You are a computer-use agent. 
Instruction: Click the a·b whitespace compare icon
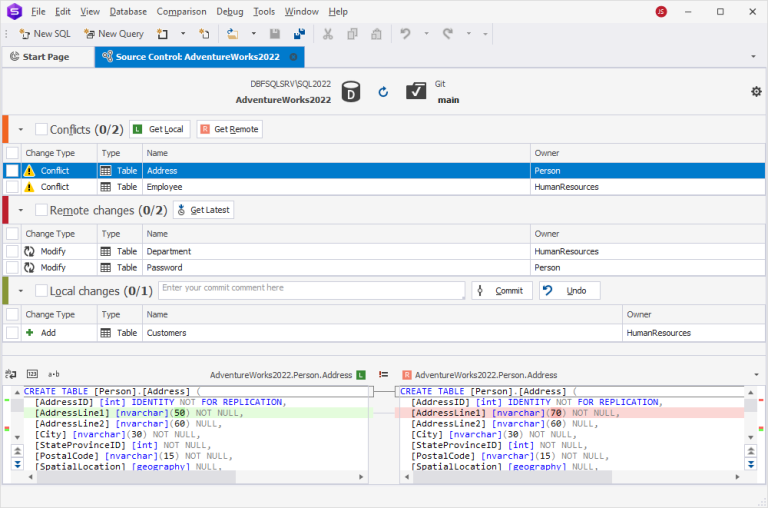(53, 374)
